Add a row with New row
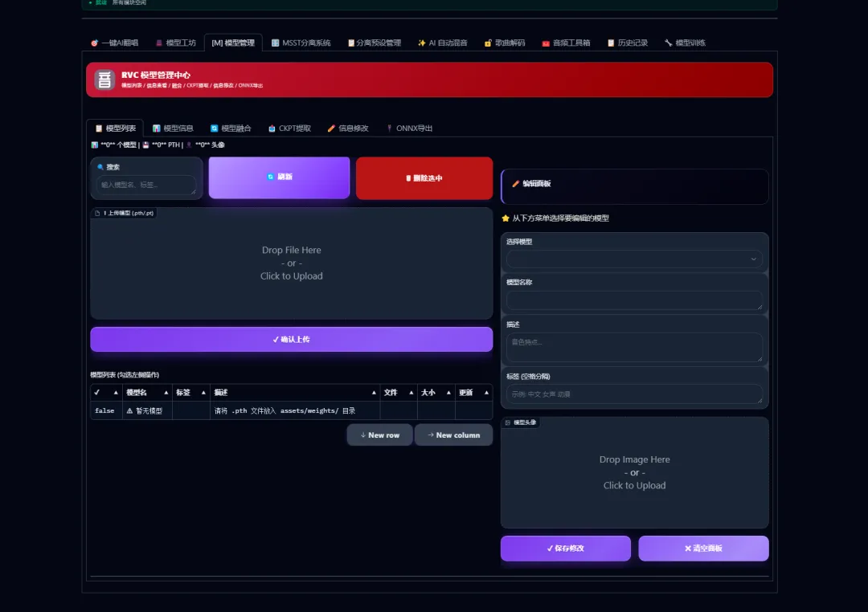 point(379,435)
